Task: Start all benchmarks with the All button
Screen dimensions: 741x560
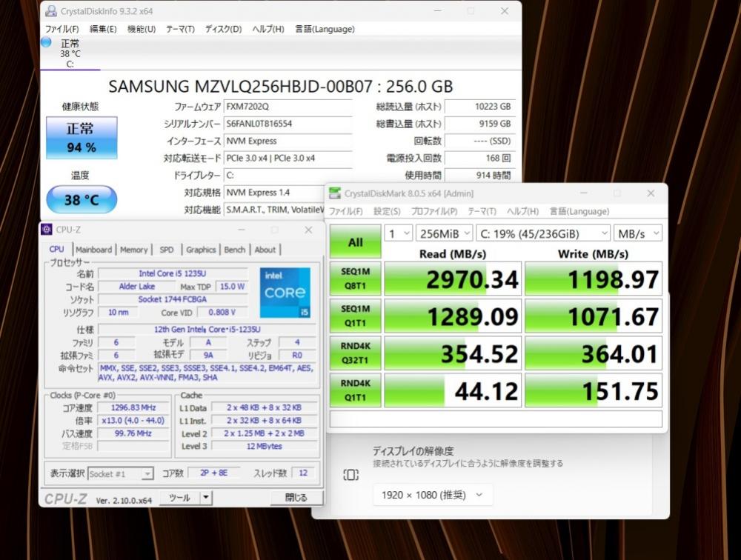Action: [356, 242]
